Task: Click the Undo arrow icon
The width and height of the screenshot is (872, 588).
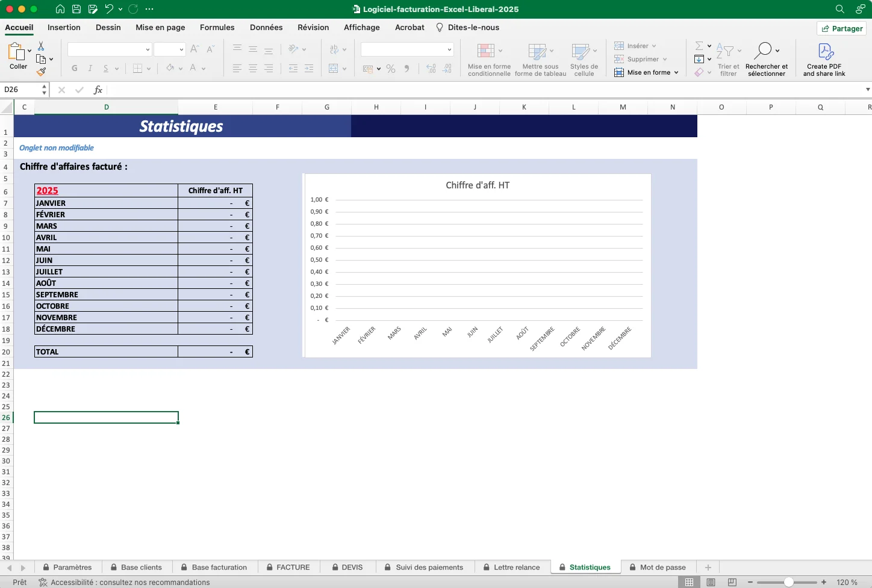Action: pyautogui.click(x=109, y=9)
